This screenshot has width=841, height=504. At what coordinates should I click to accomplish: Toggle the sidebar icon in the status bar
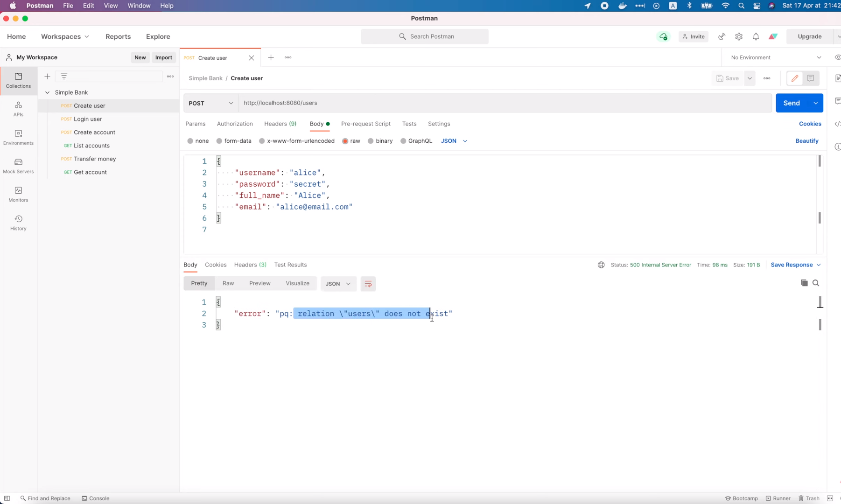[x=7, y=498]
